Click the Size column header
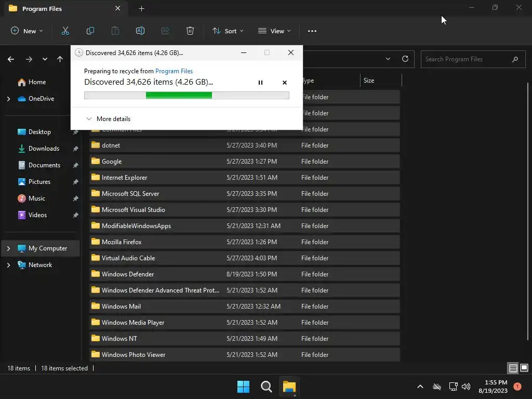This screenshot has width=532, height=399. pos(381,81)
